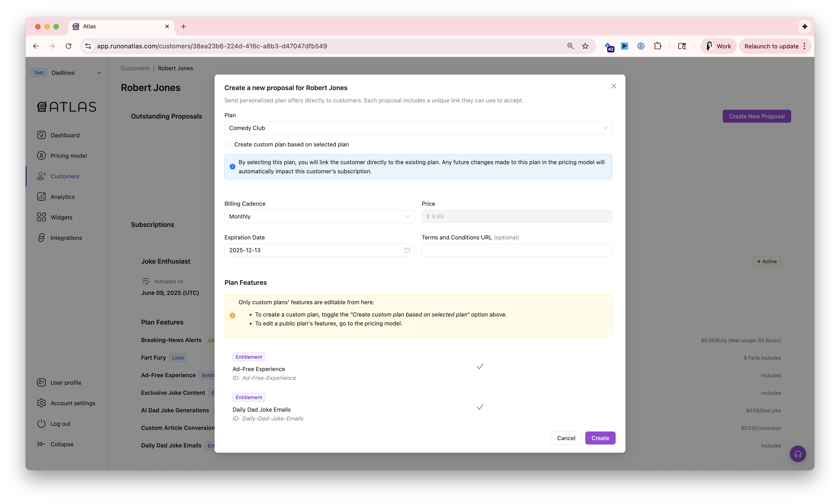Screen dimensions: 840x504
Task: Click the Dashboard sidebar icon
Action: click(x=42, y=135)
